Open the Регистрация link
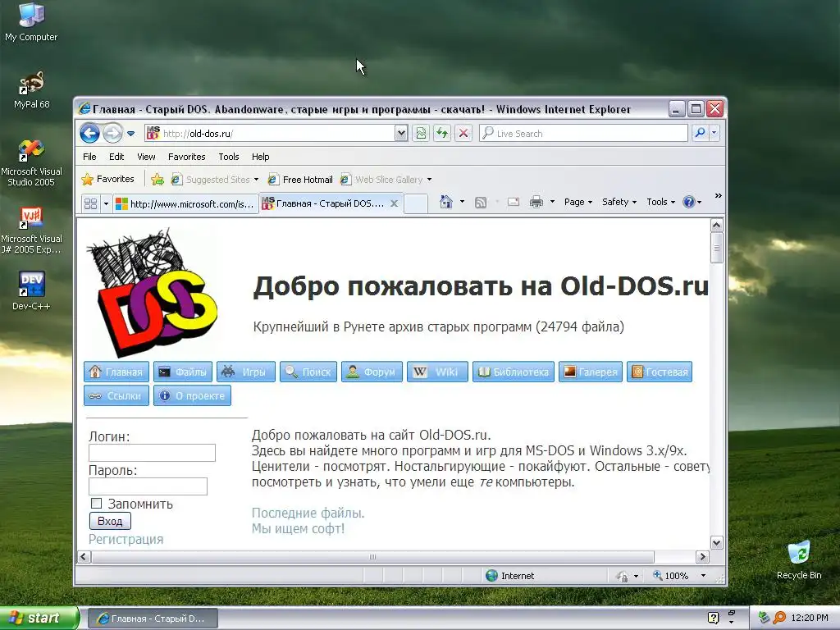840x630 pixels. 126,540
